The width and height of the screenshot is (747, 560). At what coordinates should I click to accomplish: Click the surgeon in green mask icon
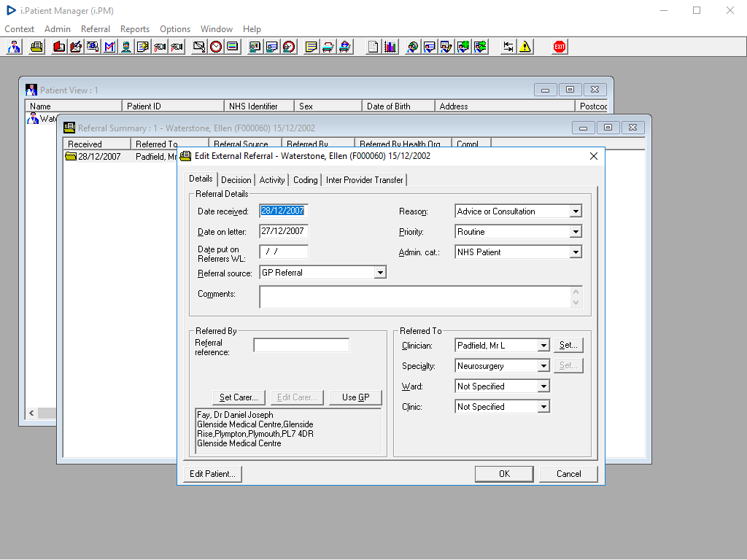(126, 47)
